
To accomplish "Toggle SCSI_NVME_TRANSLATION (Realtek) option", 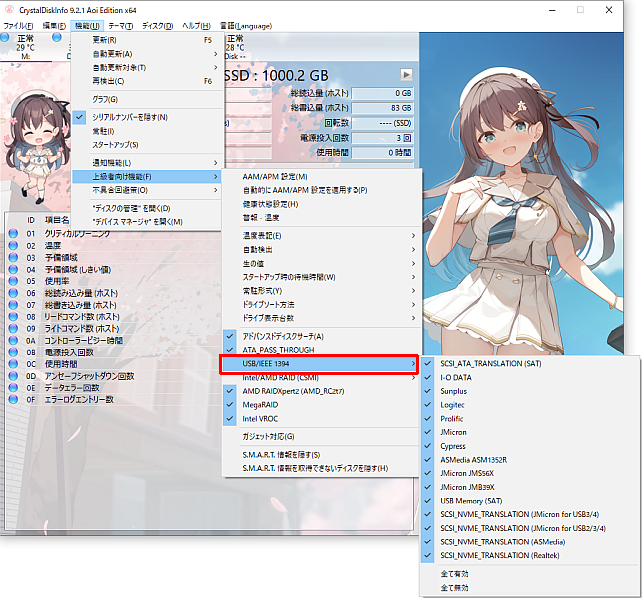I will 530,555.
